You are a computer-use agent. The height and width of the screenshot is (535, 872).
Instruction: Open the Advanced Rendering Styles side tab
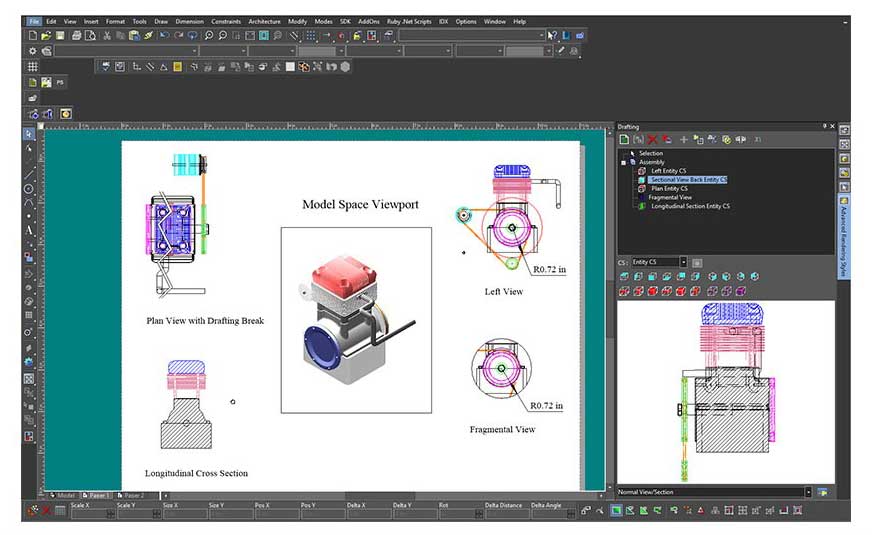click(x=844, y=237)
